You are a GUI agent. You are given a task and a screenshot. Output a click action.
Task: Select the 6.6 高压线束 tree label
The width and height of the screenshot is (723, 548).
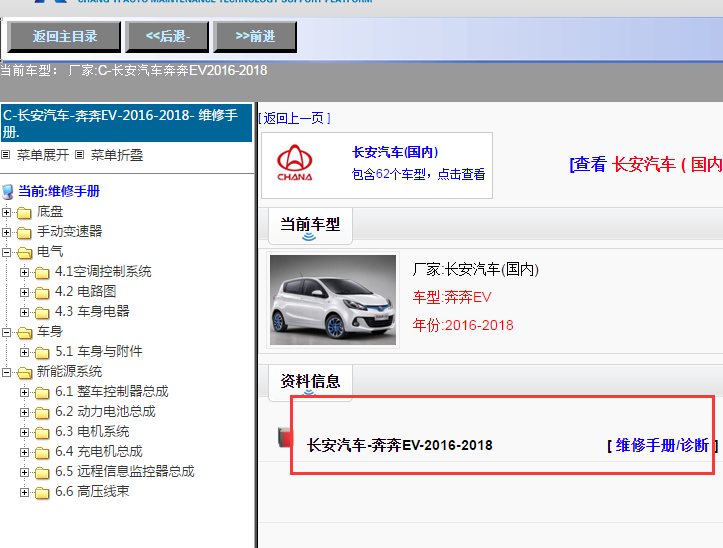(x=92, y=491)
